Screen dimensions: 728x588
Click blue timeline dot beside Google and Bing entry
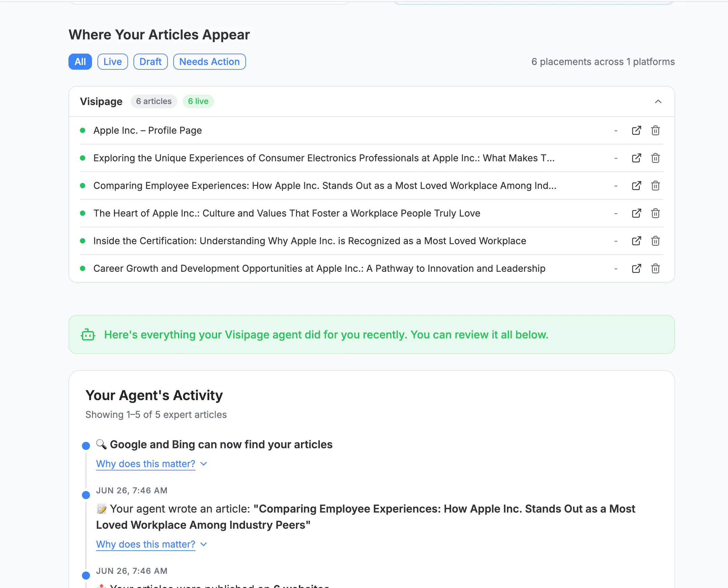(86, 446)
